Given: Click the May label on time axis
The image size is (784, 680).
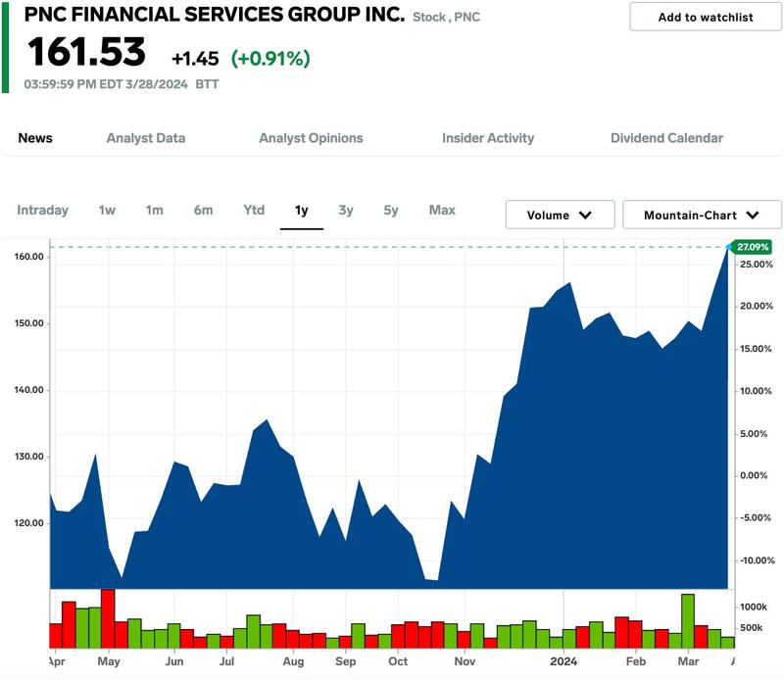Looking at the screenshot, I should click(x=109, y=661).
